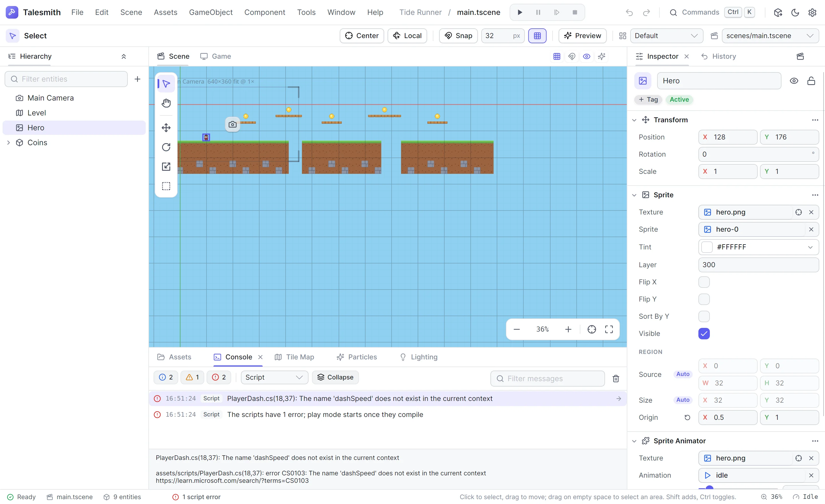Select the hand pan tool in the scene toolbar
The height and width of the screenshot is (504, 825).
166,103
